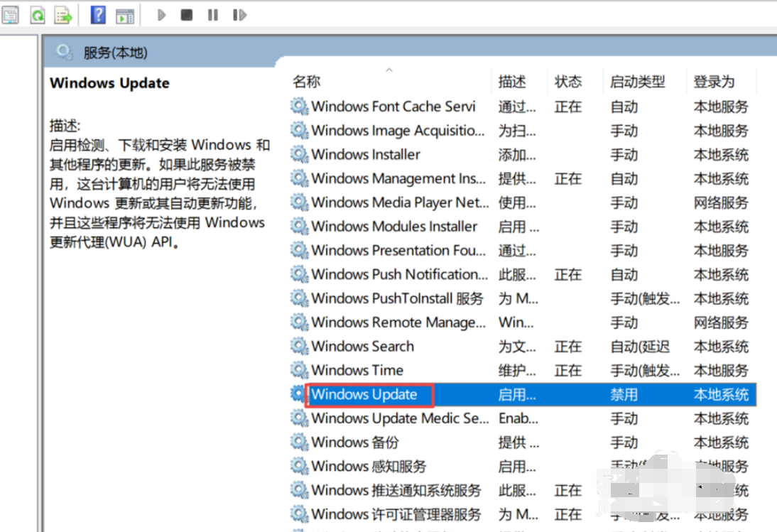Open Help via the question mark icon
This screenshot has height=532, width=777.
(x=99, y=14)
